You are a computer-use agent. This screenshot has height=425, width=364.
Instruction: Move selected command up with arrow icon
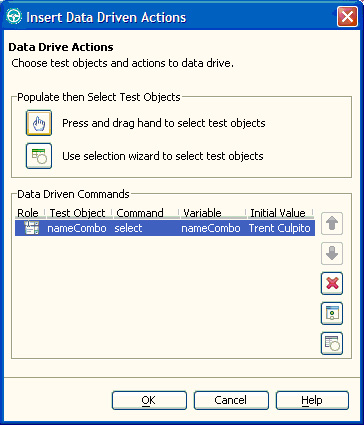pyautogui.click(x=332, y=224)
